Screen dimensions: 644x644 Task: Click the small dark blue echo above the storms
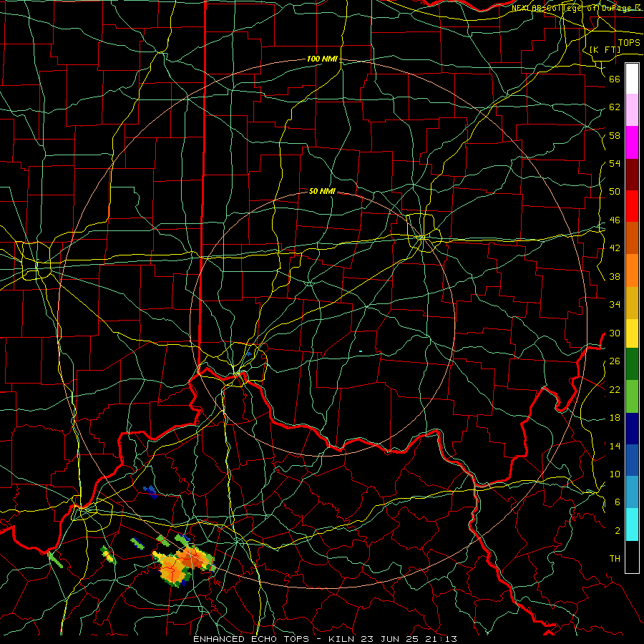[150, 492]
